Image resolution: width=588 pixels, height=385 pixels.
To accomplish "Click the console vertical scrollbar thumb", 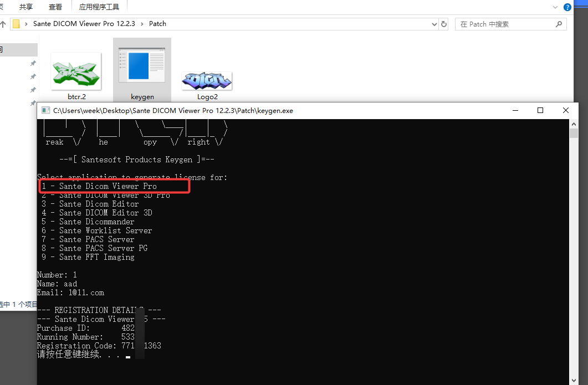I will click(x=574, y=133).
